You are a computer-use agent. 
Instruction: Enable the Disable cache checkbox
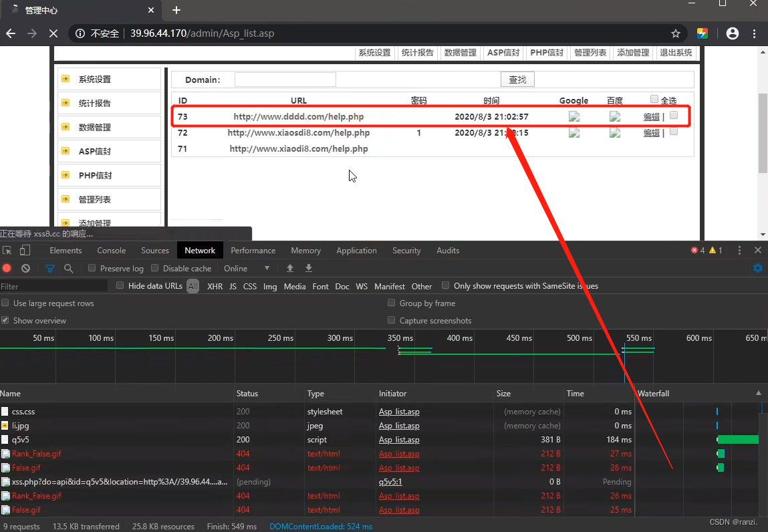[x=155, y=268]
